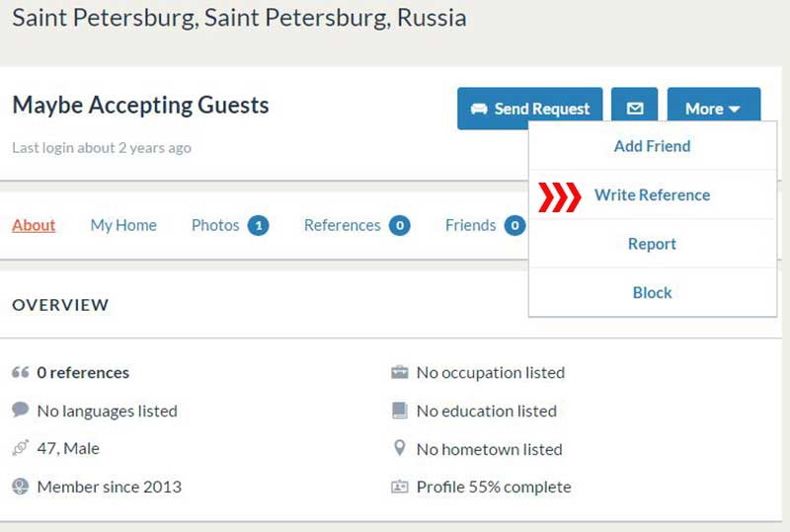Click the book education icon
Screen dimensions: 790x532
(x=400, y=411)
